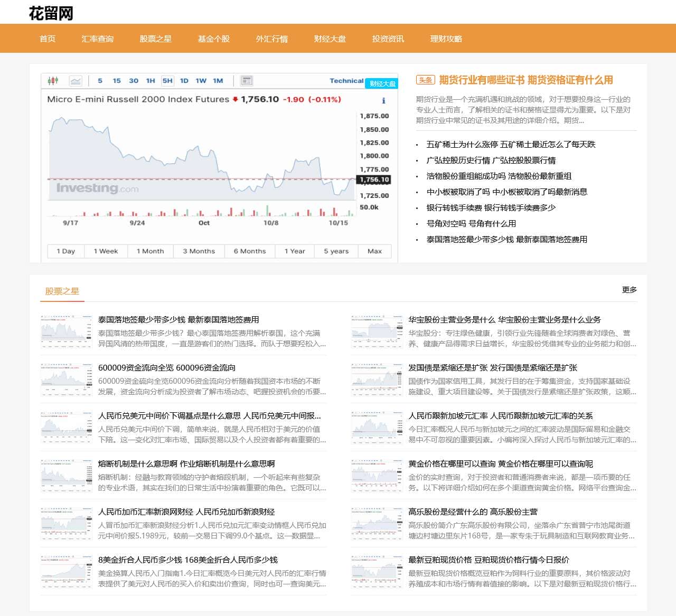
Task: Expand chart range to Max
Action: point(374,251)
